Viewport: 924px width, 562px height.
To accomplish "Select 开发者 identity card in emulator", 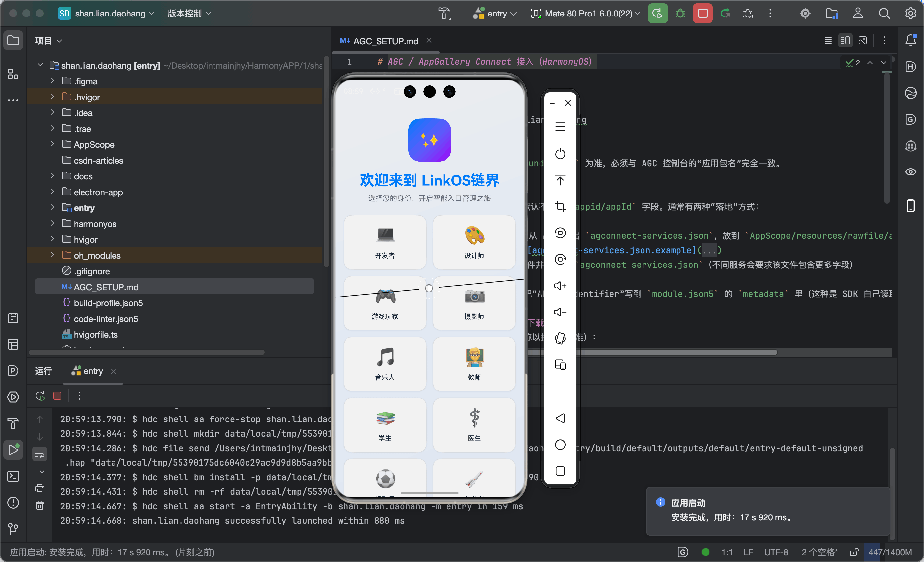I will [x=385, y=242].
